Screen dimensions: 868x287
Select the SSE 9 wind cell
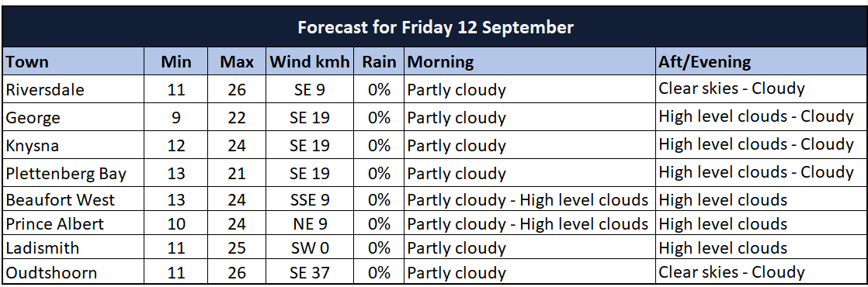[x=310, y=199]
